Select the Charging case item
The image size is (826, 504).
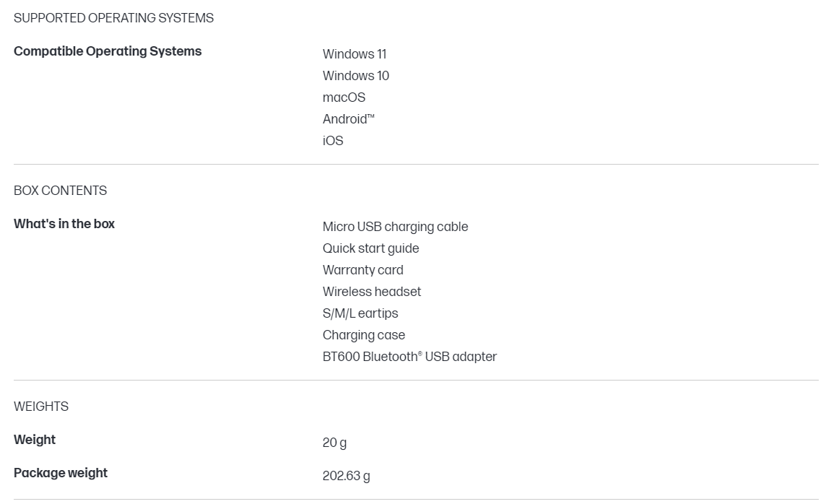coord(363,335)
